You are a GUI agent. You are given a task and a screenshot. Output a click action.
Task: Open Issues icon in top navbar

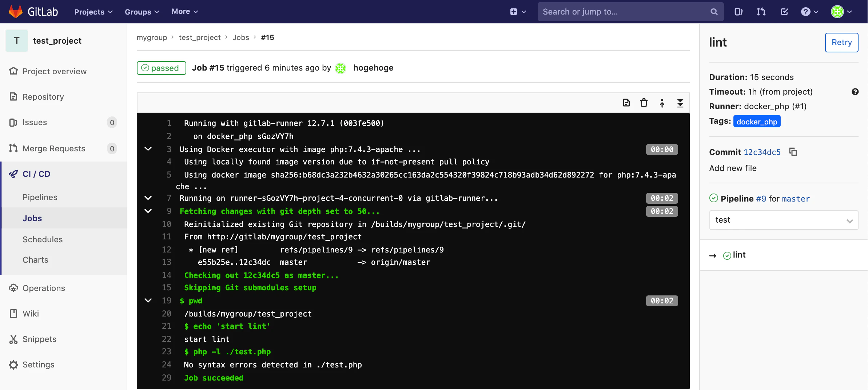738,12
